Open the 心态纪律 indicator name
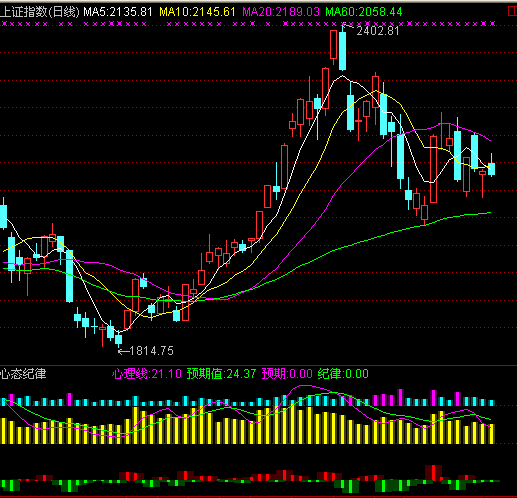The image size is (517, 498). (x=23, y=374)
